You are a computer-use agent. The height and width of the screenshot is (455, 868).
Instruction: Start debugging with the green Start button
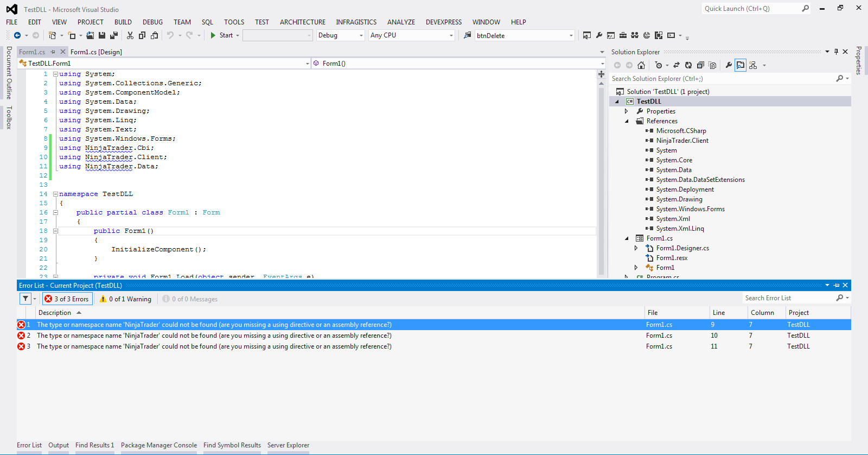[x=222, y=35]
